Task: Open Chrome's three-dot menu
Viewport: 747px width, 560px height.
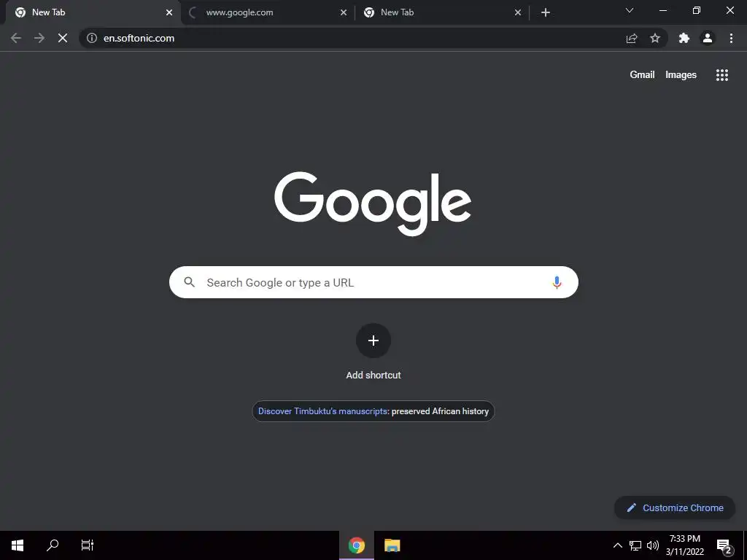Action: pos(731,38)
